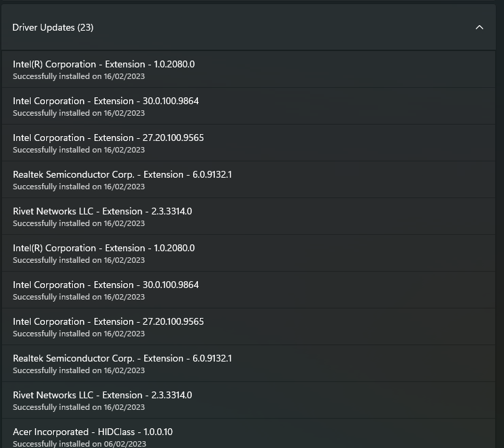This screenshot has width=504, height=448.
Task: Click install status under lower 30.0.100.9864 entry
Action: 79,297
